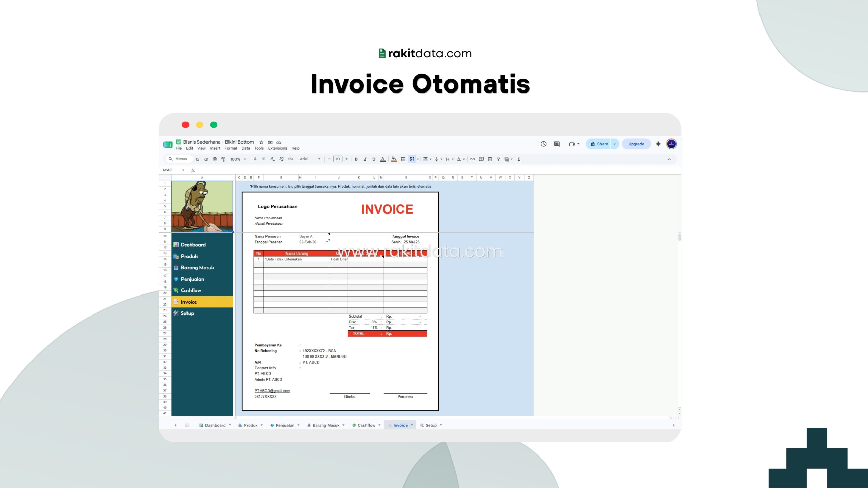Open the File menu
868x488 pixels.
[179, 148]
